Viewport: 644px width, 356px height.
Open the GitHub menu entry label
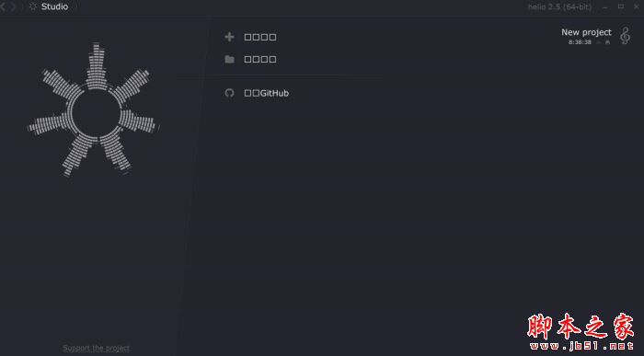coord(266,93)
